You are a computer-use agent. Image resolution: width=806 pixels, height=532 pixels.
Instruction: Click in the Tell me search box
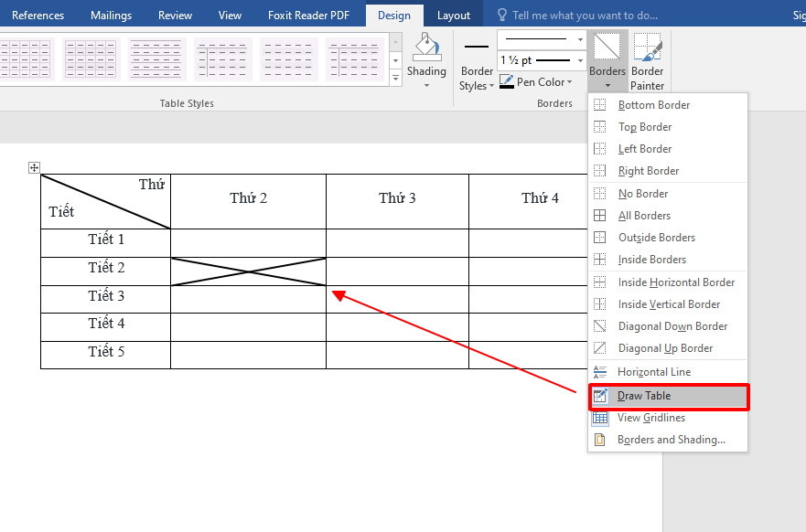pyautogui.click(x=586, y=16)
